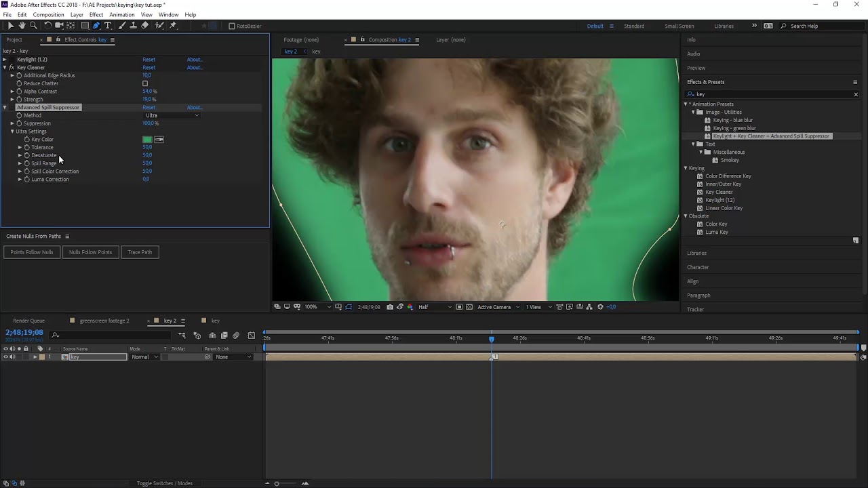
Task: Select the Pen tool
Action: (x=96, y=26)
